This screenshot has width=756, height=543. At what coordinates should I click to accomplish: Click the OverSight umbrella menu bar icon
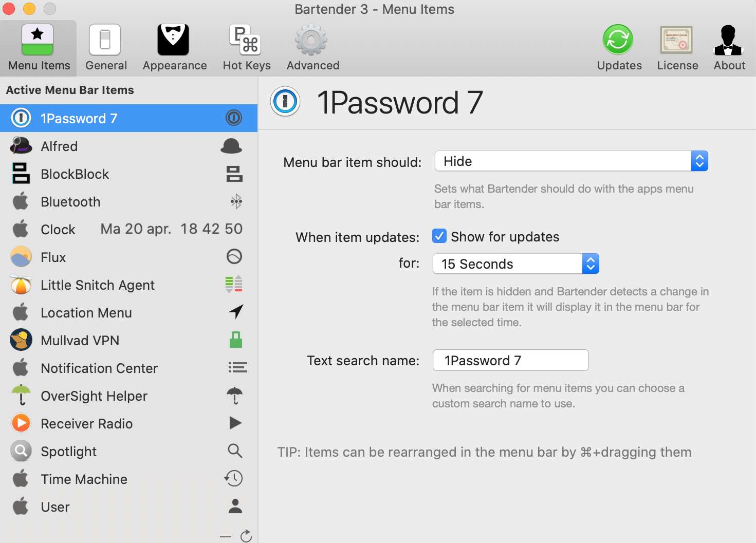(x=234, y=396)
